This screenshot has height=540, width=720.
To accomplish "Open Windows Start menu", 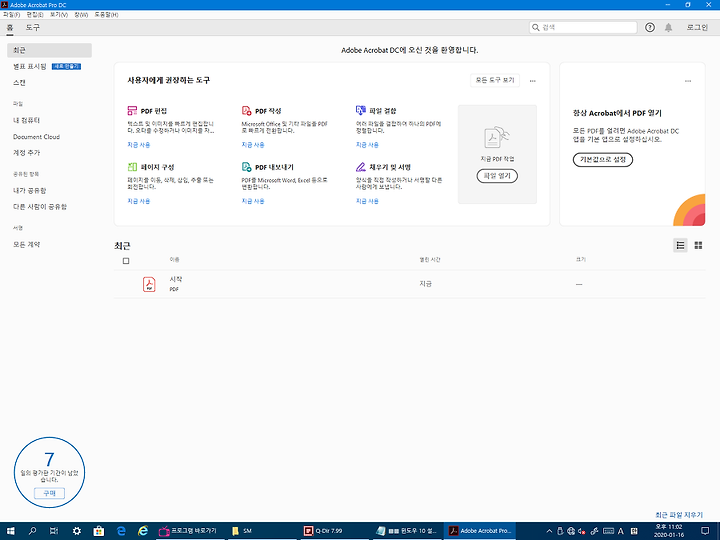I will click(10, 531).
